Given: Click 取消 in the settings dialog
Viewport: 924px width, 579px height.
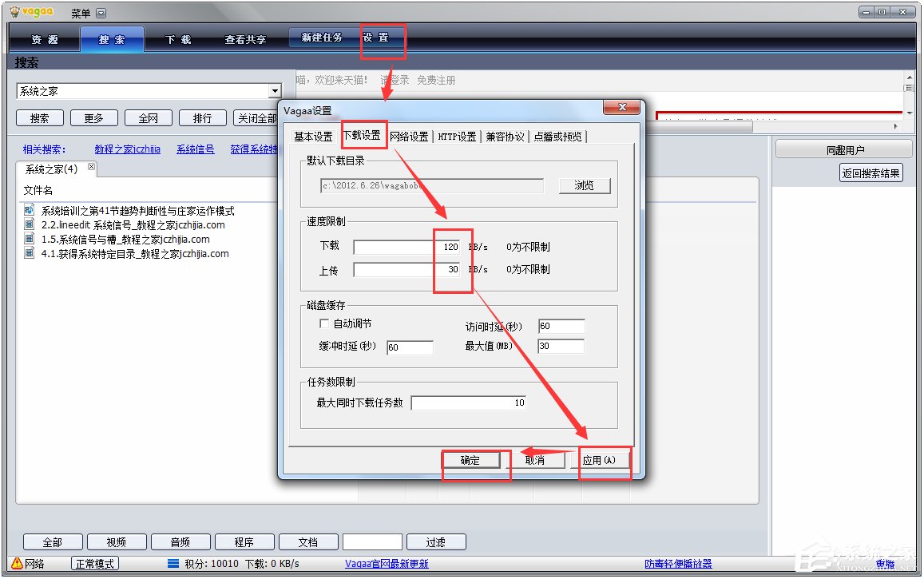Looking at the screenshot, I should pyautogui.click(x=534, y=460).
